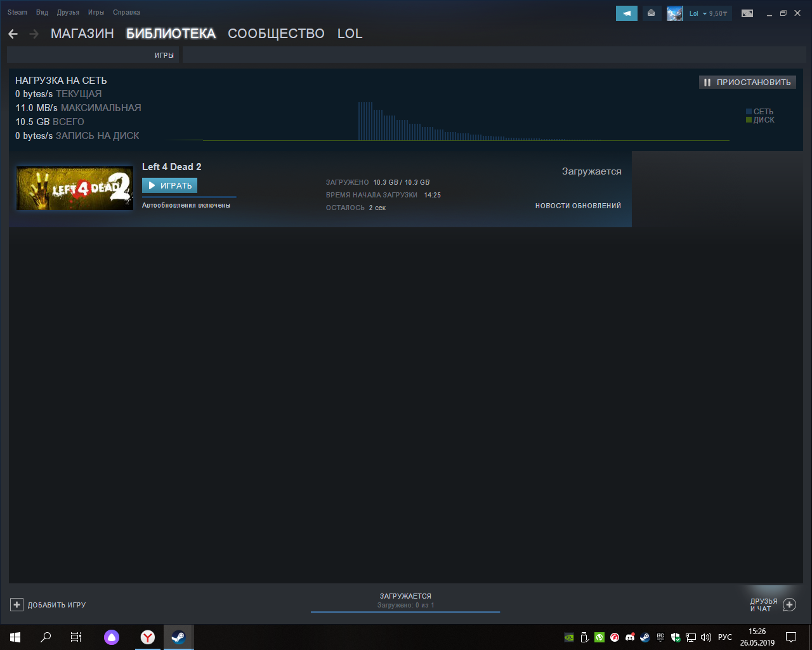Click the Left 4 Dead 2 game banner
Viewport: 812px width, 650px height.
pos(75,189)
